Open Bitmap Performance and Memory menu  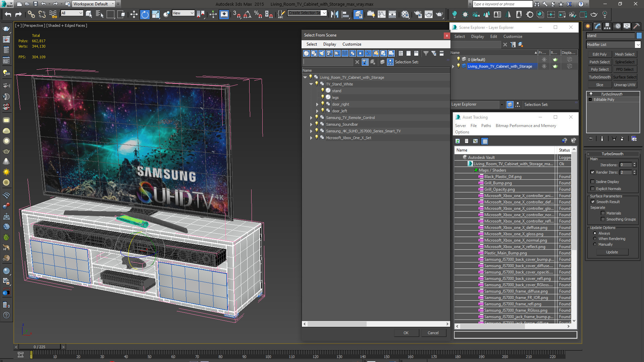tap(526, 126)
